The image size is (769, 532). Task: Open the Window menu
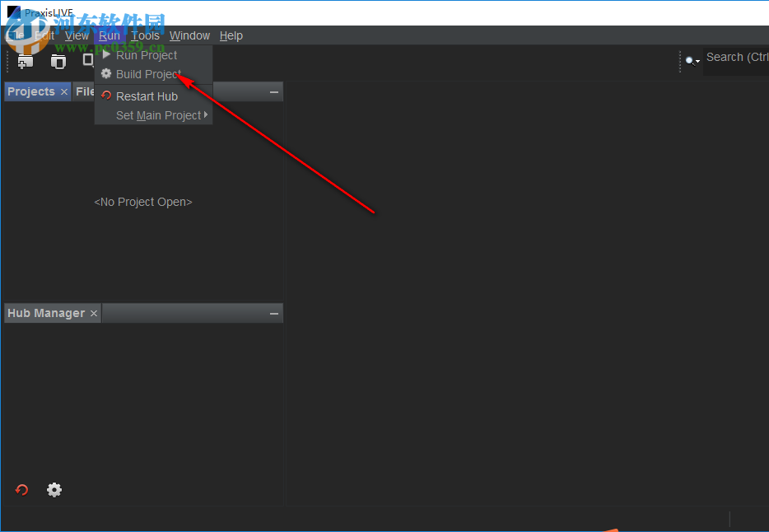[x=190, y=35]
